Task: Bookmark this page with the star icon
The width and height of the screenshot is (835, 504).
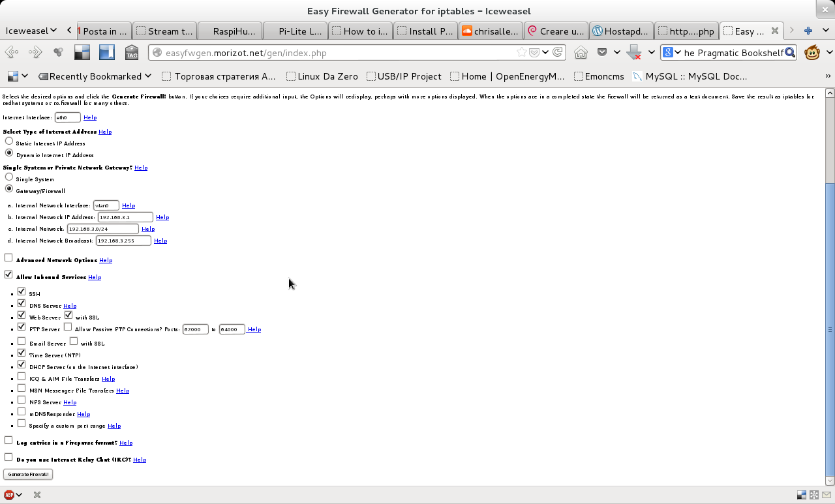Action: pos(521,53)
